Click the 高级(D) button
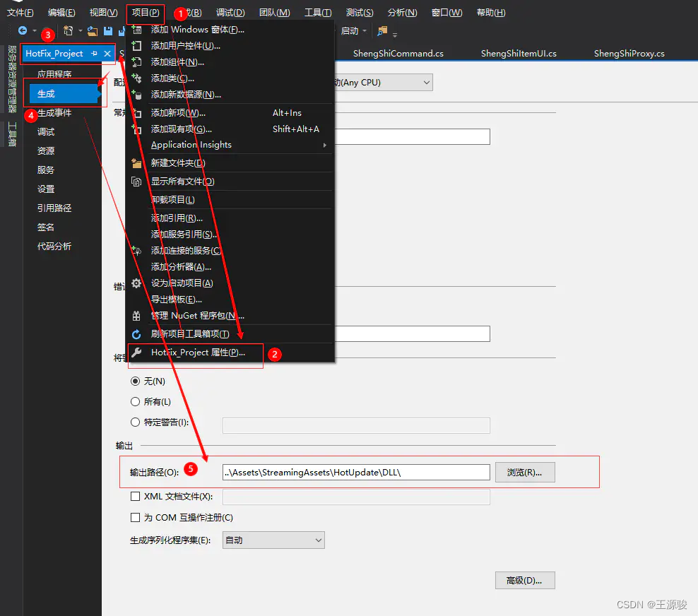Screen dimensions: 698x616 click(524, 580)
